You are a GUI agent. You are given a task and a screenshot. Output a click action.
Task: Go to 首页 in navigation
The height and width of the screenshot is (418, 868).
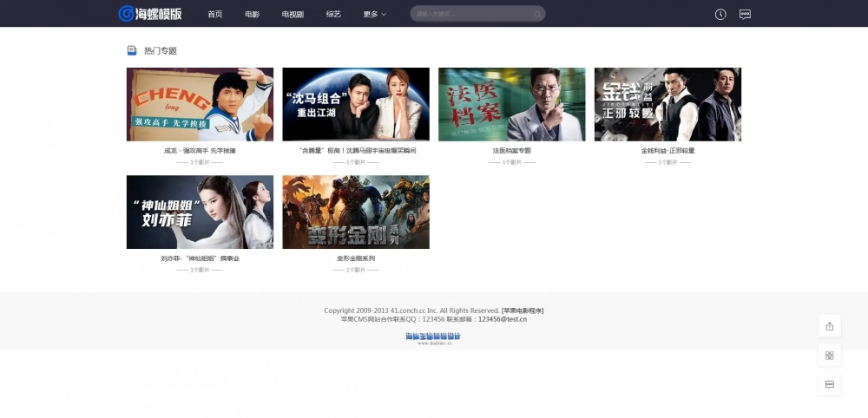pos(215,14)
